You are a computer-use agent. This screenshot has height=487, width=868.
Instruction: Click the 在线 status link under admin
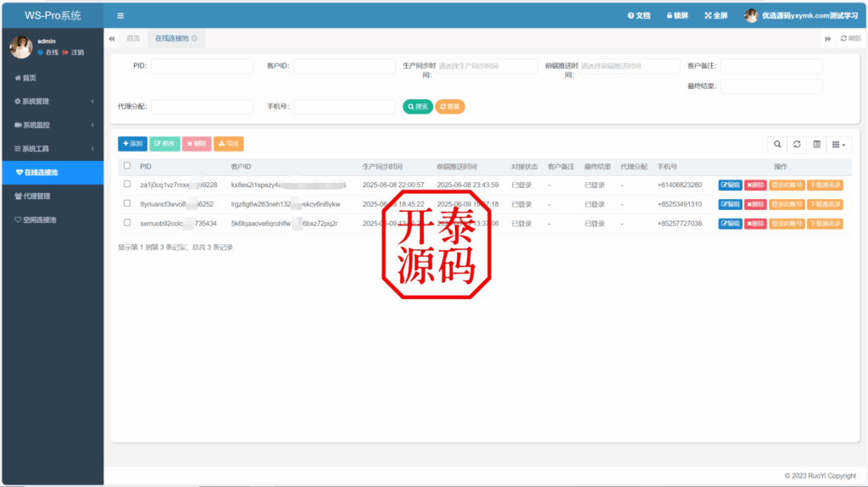click(x=48, y=53)
